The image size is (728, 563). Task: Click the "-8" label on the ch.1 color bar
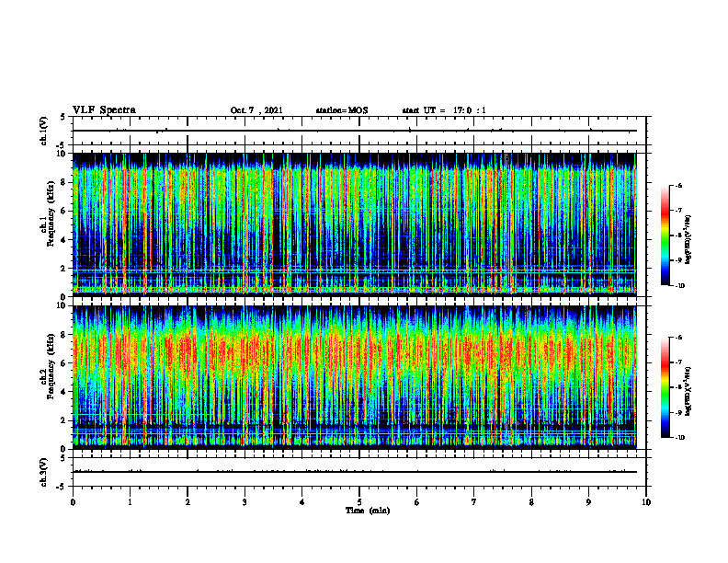pos(678,236)
